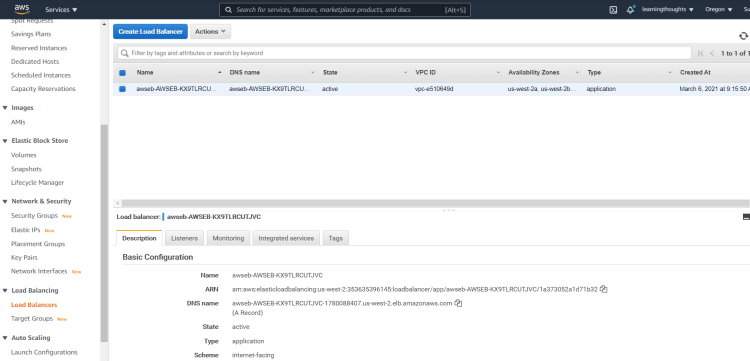Click the sidebar vertical scrollbar
Screen dimensions: 750x361
click(104, 234)
